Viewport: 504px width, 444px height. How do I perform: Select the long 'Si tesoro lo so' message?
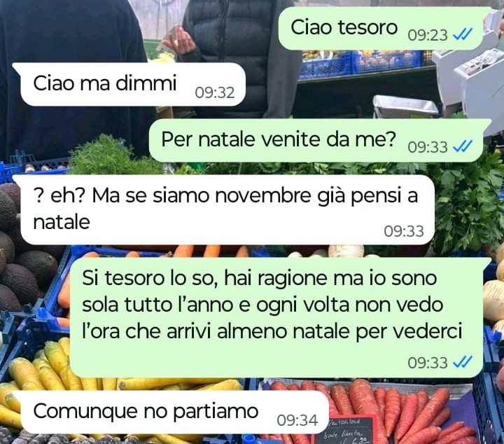pyautogui.click(x=278, y=318)
